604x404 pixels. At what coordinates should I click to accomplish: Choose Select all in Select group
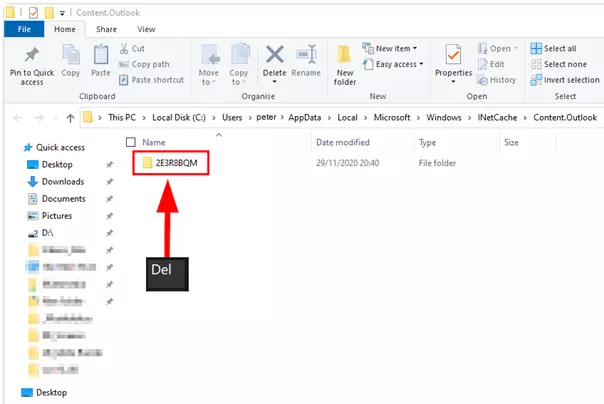(x=559, y=48)
